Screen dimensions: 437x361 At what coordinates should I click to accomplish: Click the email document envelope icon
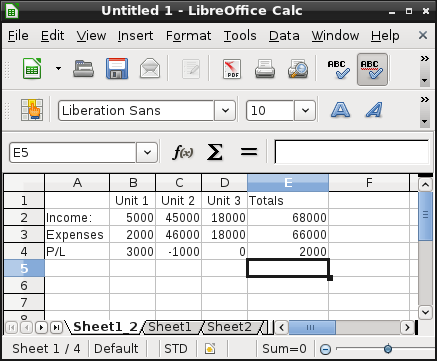(x=150, y=69)
